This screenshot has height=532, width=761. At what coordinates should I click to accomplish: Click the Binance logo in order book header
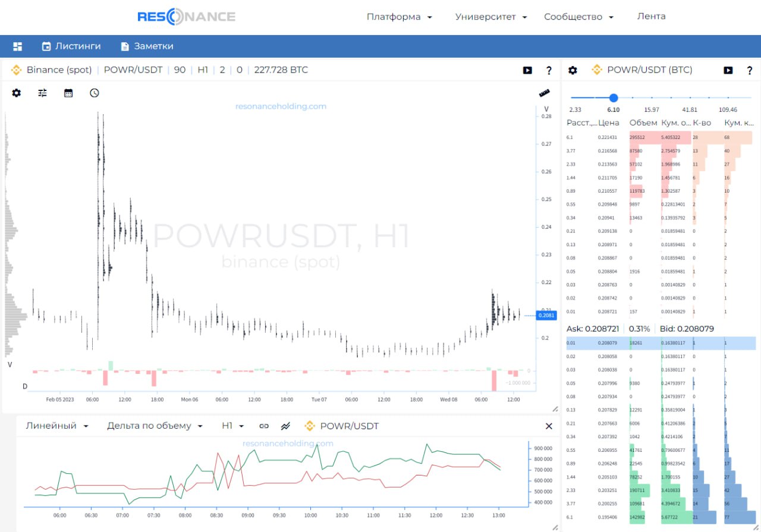[597, 70]
